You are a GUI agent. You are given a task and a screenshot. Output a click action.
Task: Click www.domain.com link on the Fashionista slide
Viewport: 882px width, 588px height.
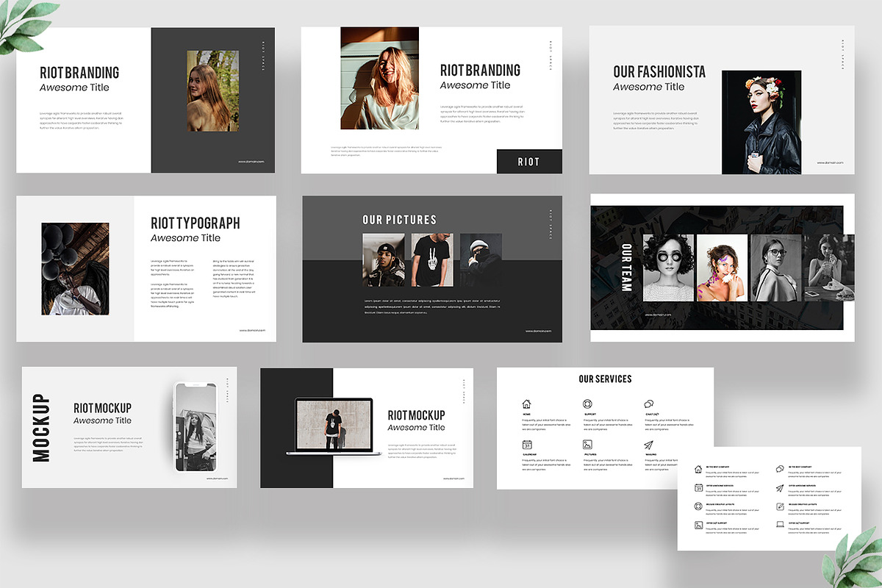point(829,162)
